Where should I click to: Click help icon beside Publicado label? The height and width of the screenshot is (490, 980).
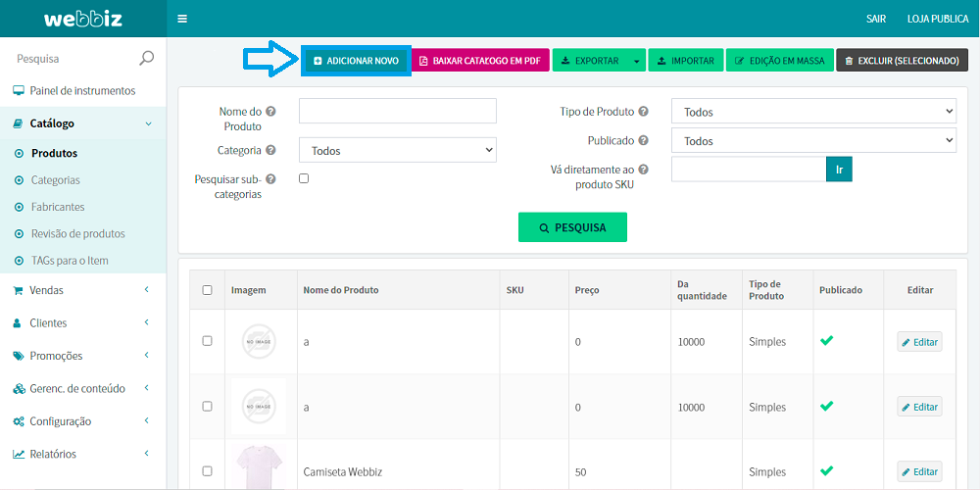(643, 141)
